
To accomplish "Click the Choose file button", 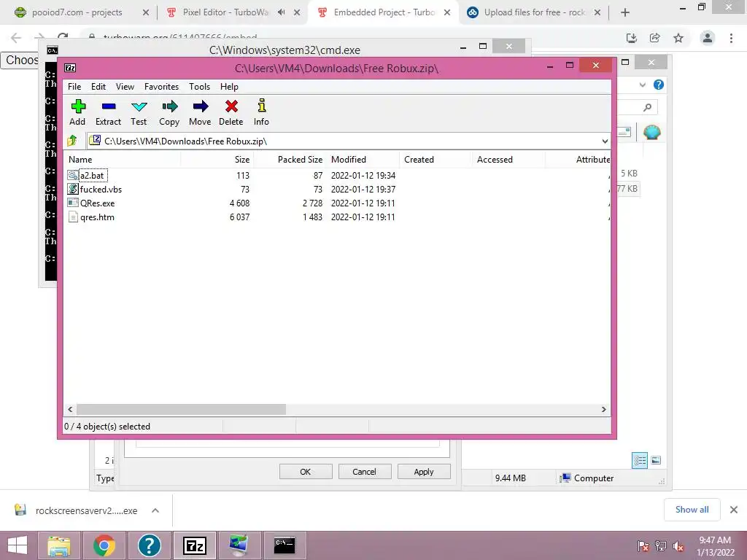I will point(20,60).
